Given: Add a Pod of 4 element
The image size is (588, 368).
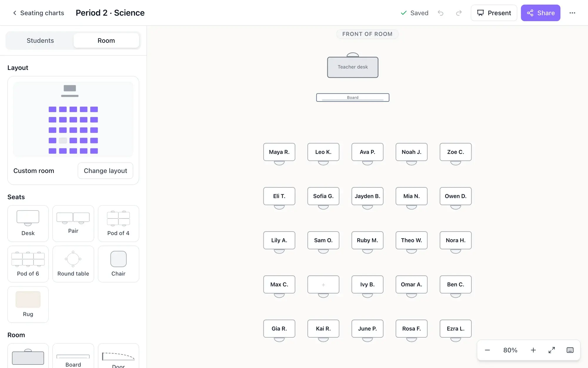Looking at the screenshot, I should (x=118, y=223).
